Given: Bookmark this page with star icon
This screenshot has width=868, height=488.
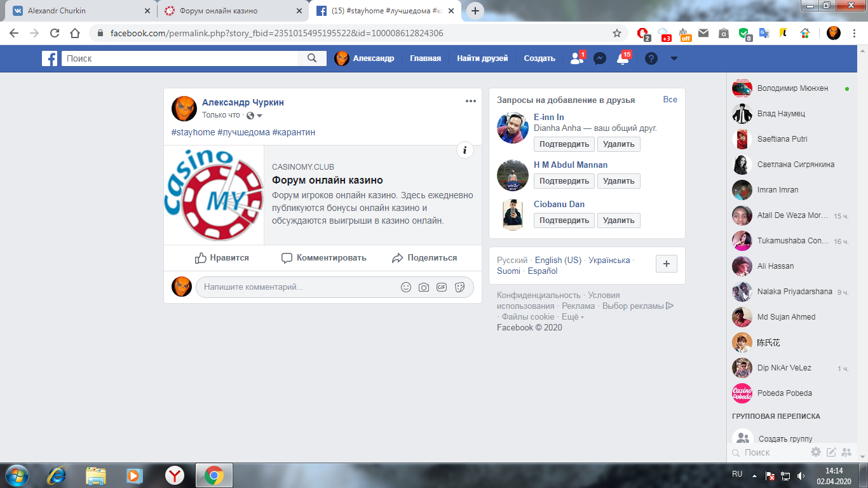Looking at the screenshot, I should click(x=616, y=33).
